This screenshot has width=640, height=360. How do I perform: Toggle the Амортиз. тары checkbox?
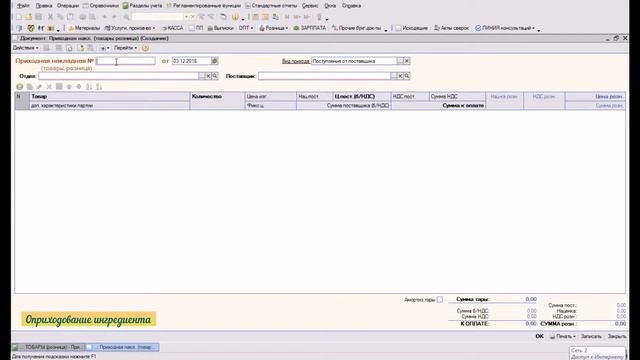(x=440, y=300)
